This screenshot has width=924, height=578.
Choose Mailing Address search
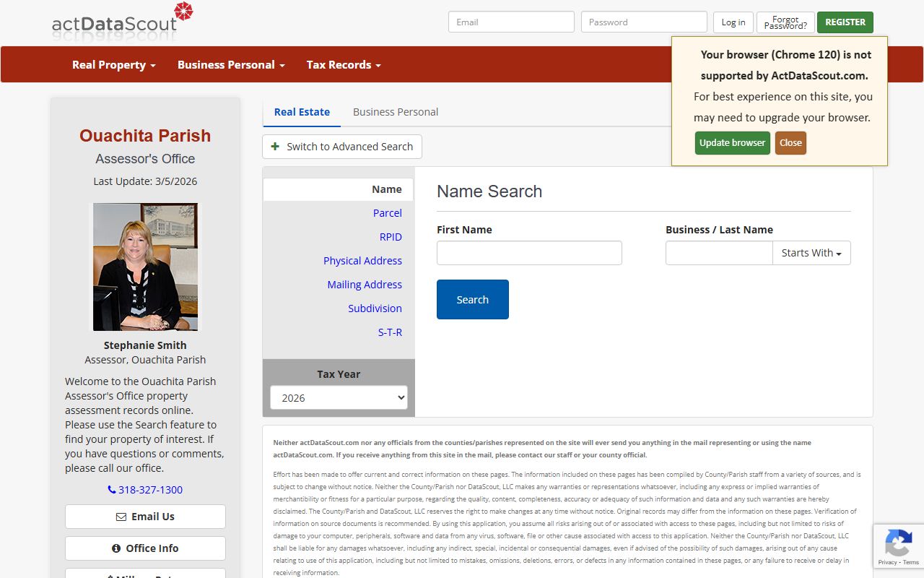pos(365,285)
